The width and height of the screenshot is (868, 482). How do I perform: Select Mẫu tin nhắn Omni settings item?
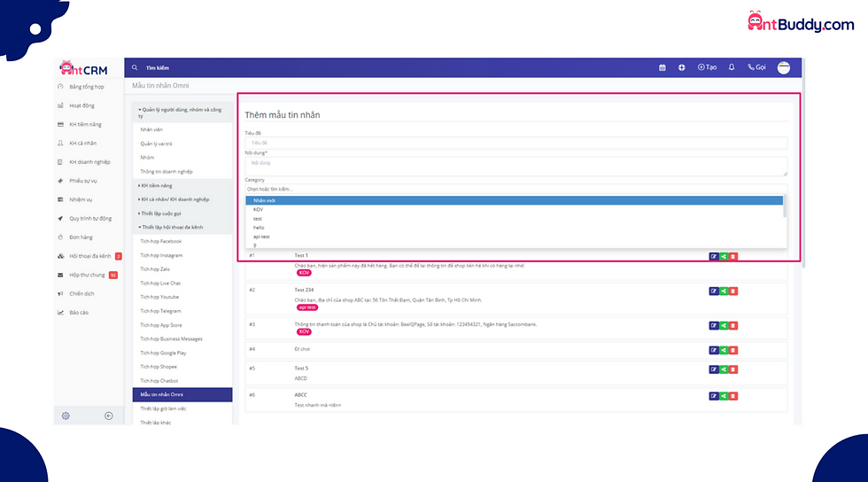pos(182,394)
